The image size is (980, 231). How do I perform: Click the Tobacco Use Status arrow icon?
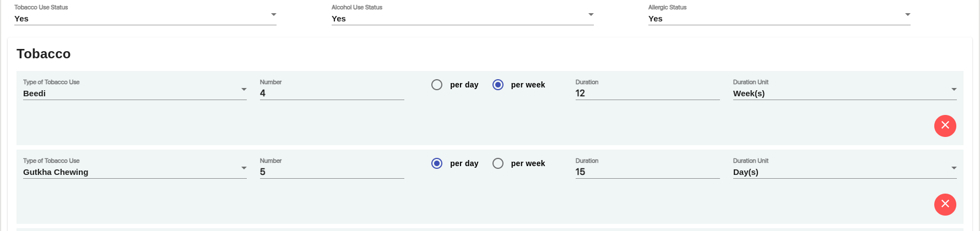click(274, 15)
